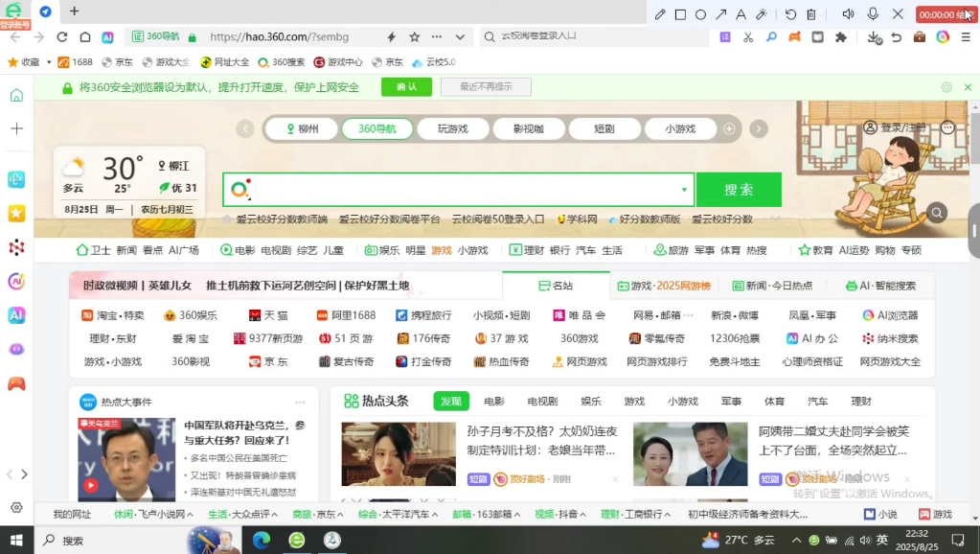
Task: Select the pencil annotation tool
Action: [660, 14]
